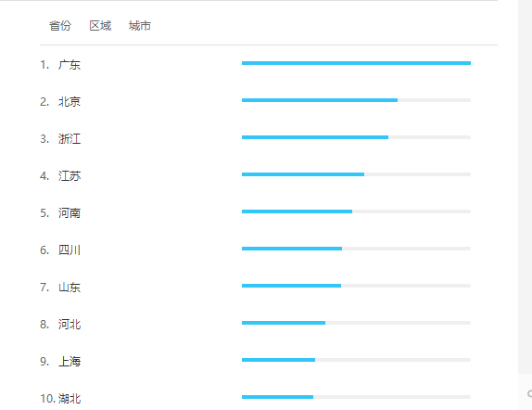Click the 江苏 ranking label

tap(70, 175)
